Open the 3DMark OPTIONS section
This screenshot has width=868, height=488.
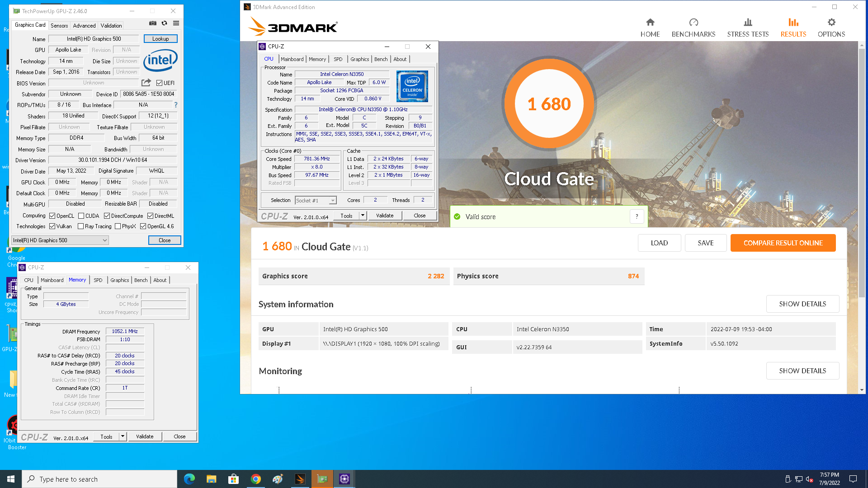(831, 28)
